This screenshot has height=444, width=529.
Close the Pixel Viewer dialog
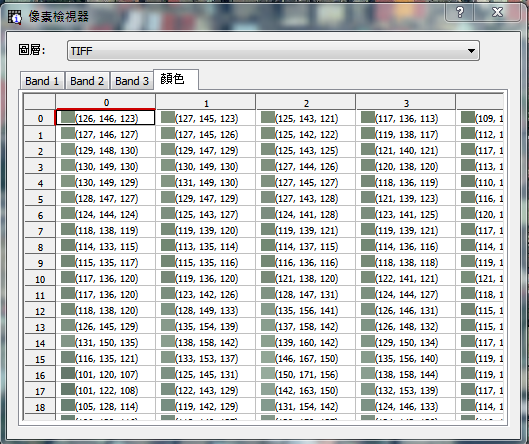pyautogui.click(x=497, y=12)
